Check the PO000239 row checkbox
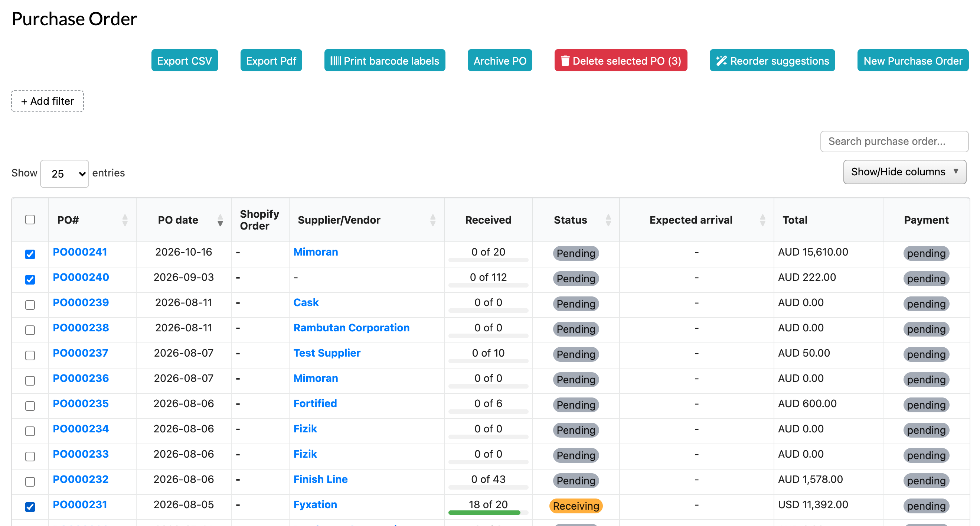This screenshot has width=980, height=526. 30,305
